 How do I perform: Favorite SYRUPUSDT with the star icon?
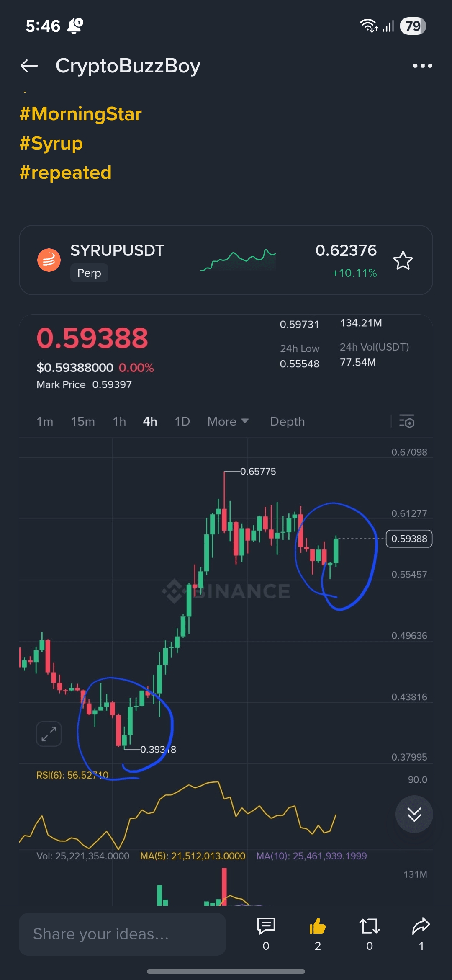pos(403,260)
